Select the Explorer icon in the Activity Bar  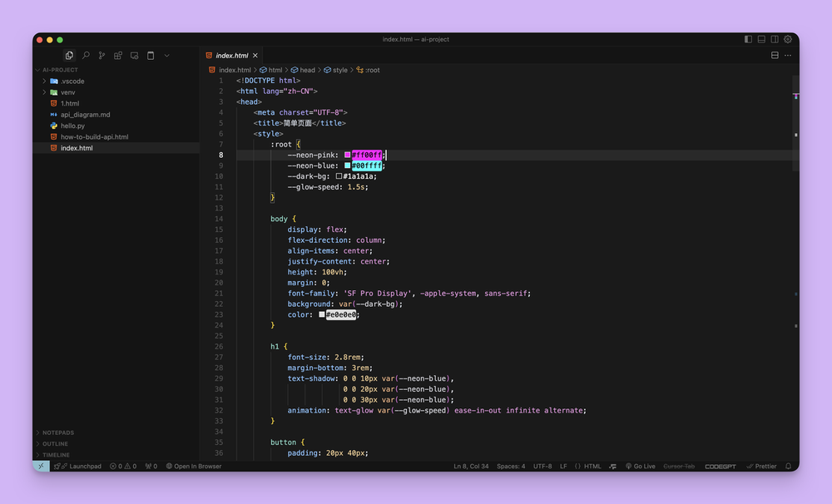(x=69, y=55)
